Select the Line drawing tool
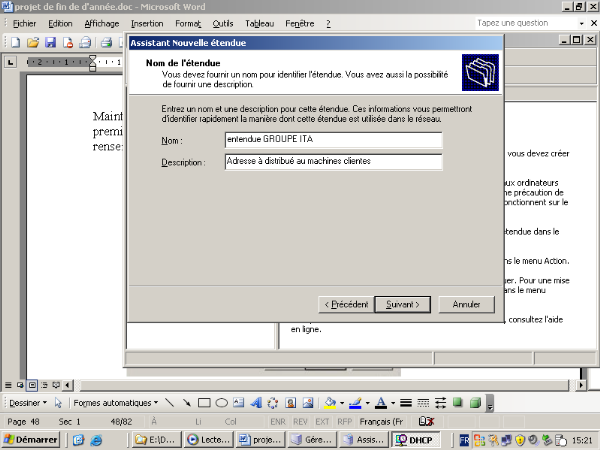 coord(169,403)
